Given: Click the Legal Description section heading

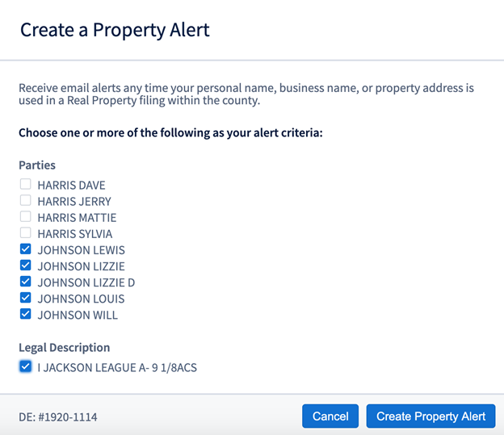Looking at the screenshot, I should pos(65,348).
